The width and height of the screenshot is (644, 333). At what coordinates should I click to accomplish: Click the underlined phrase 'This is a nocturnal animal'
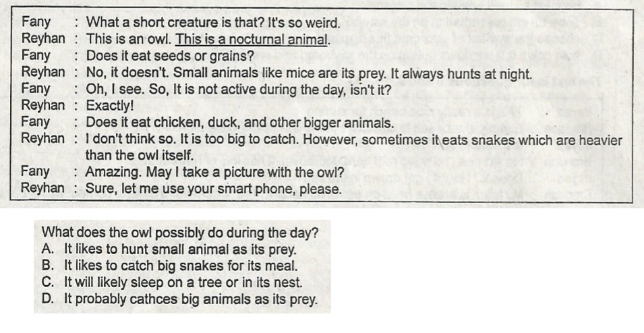[253, 39]
